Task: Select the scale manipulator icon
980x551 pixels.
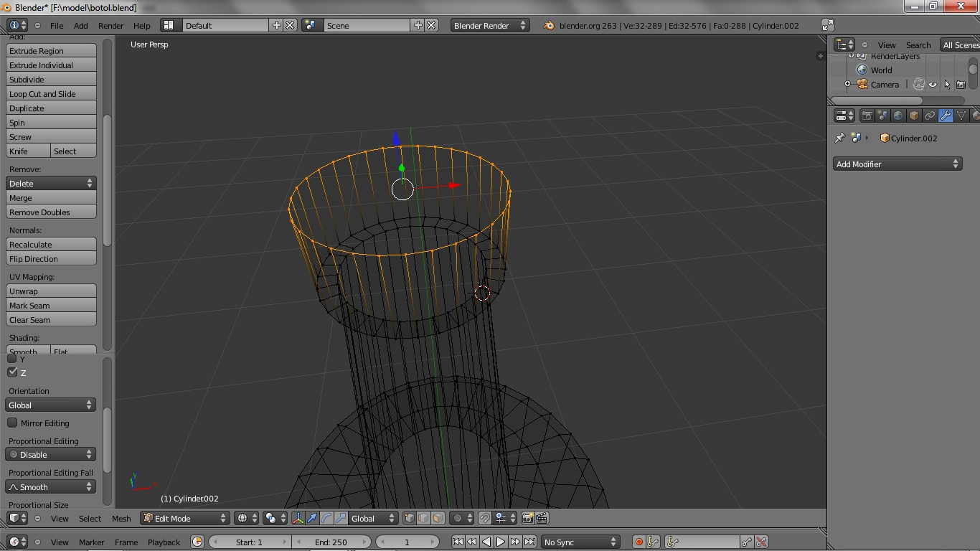Action: point(341,518)
